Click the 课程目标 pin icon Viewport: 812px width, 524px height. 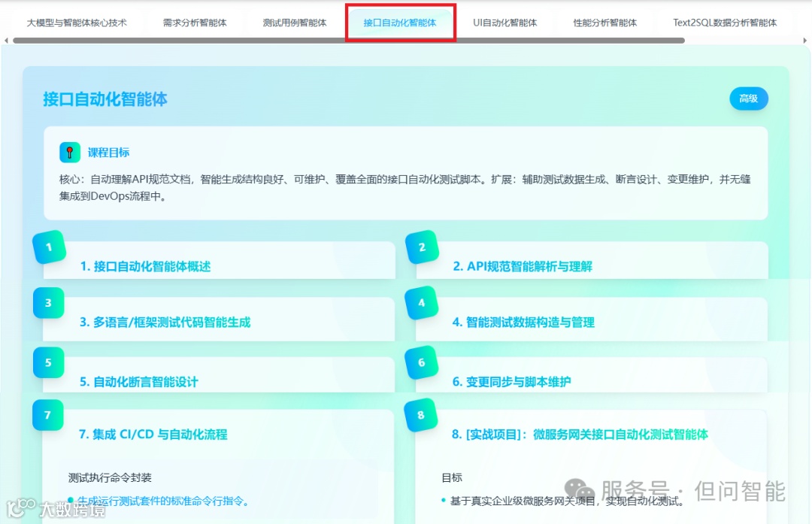69,151
